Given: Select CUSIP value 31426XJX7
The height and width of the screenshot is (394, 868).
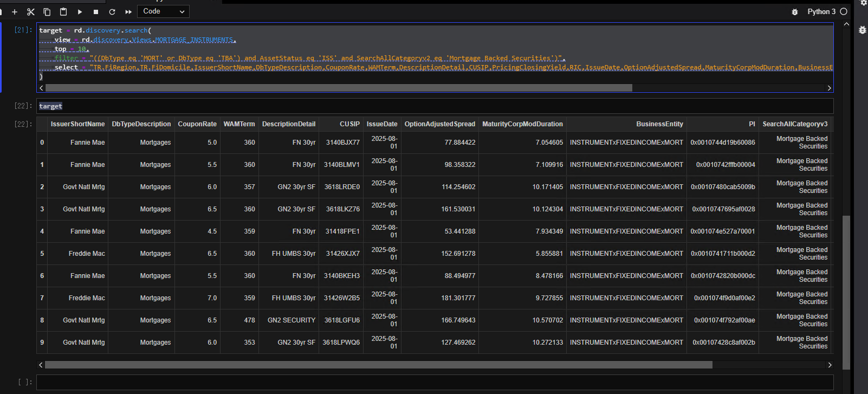Looking at the screenshot, I should (342, 254).
